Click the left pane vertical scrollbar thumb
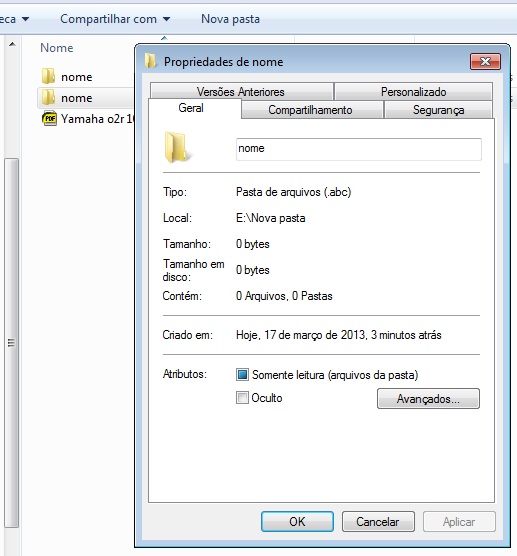This screenshot has width=517, height=556. [11, 343]
